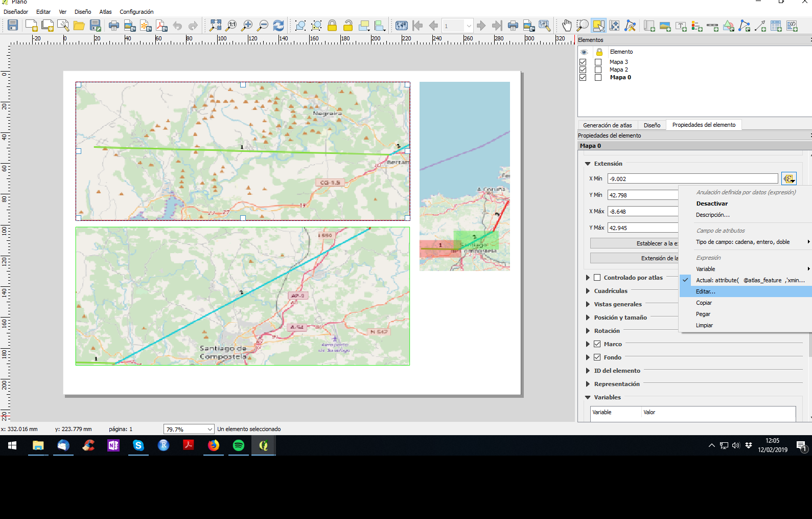Refresh the layout view
The width and height of the screenshot is (812, 519).
pyautogui.click(x=279, y=25)
